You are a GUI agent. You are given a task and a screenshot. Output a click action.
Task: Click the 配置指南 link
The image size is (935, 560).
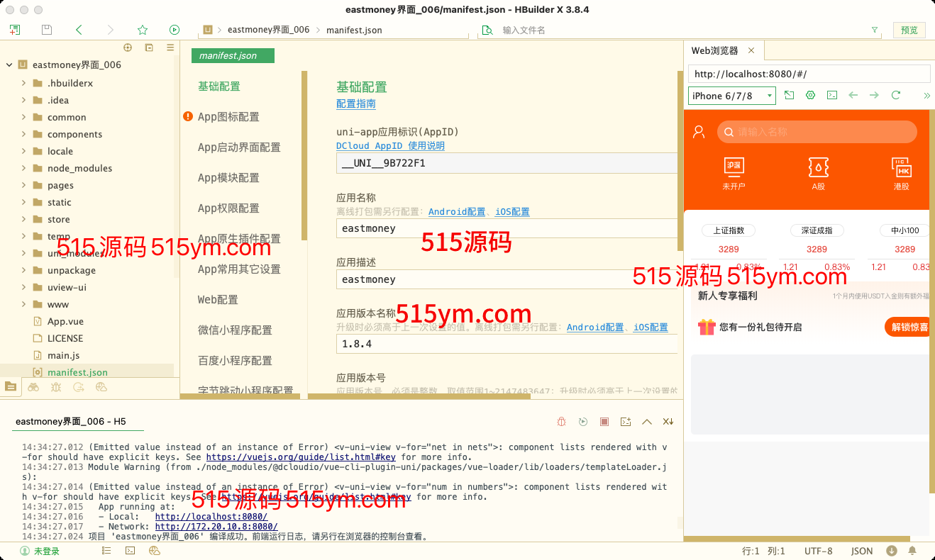pos(355,103)
